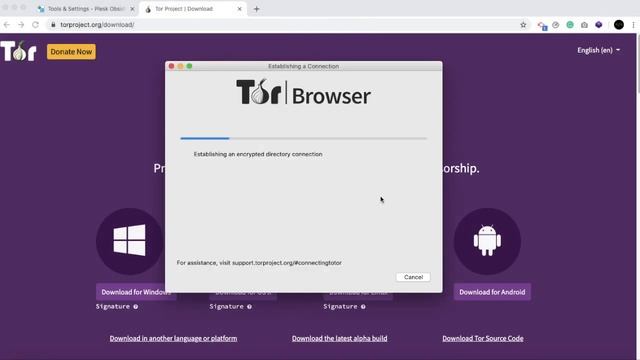This screenshot has height=360, width=640.
Task: Click the purple extension icon
Action: click(x=599, y=25)
